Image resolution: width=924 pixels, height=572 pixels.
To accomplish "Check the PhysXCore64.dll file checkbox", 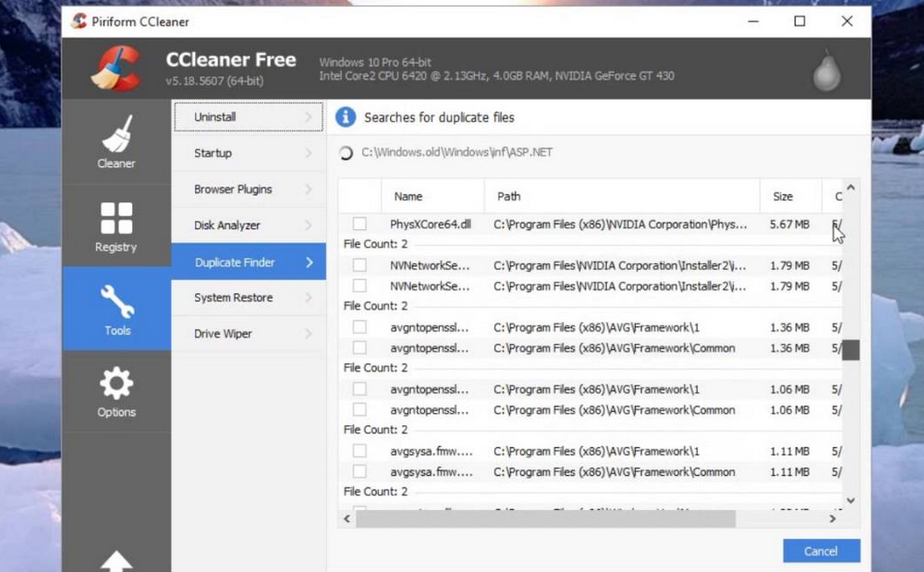I will tap(359, 224).
